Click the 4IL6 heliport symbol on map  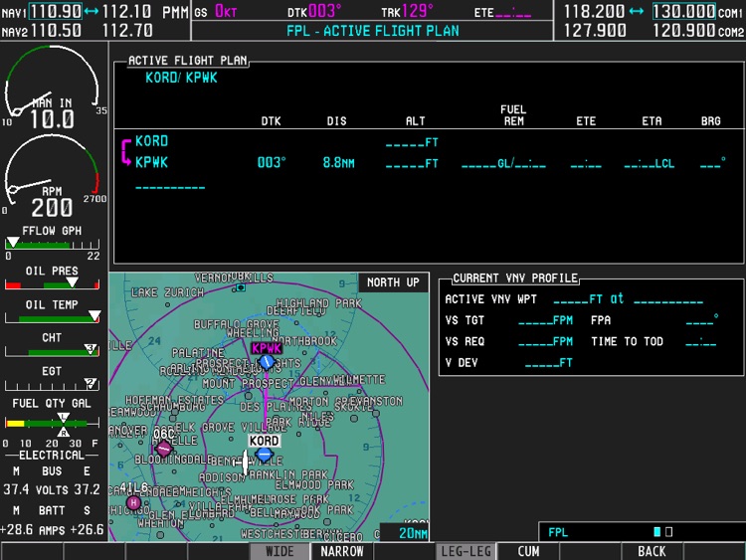pos(133,502)
